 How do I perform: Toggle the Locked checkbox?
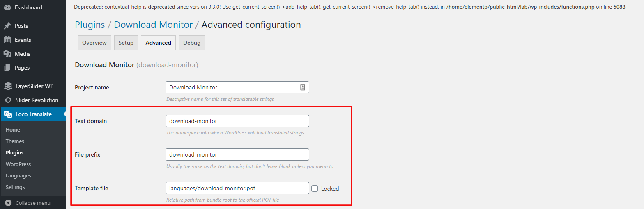315,189
